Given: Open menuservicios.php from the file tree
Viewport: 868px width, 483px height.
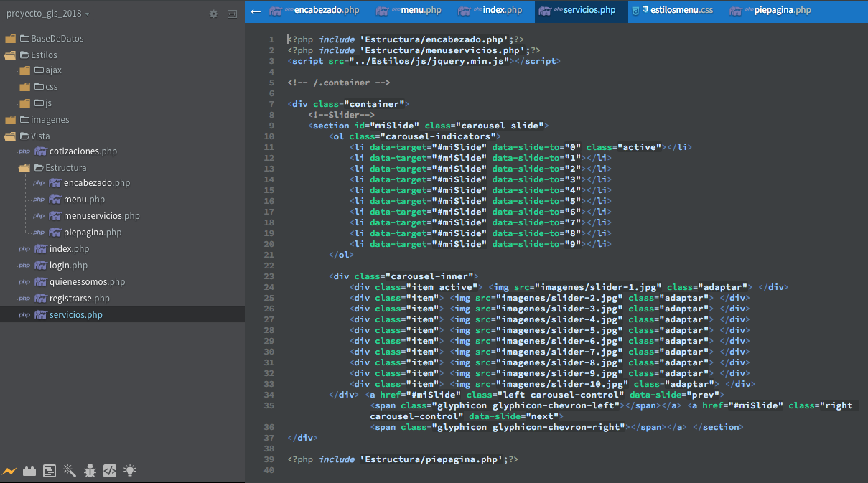Looking at the screenshot, I should click(x=102, y=216).
